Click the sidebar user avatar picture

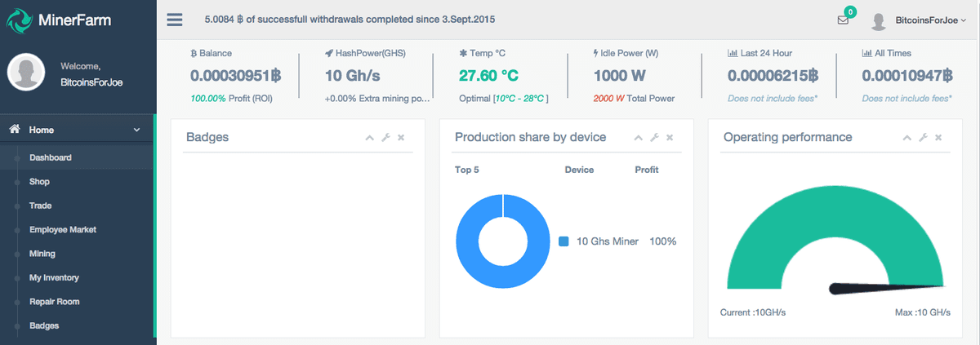[x=26, y=73]
